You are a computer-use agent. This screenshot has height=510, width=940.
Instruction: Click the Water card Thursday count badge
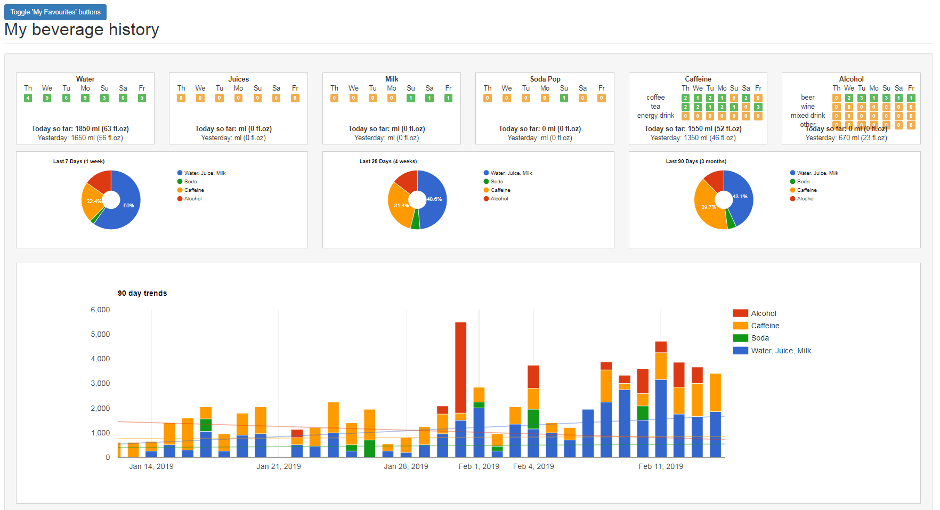[x=28, y=98]
